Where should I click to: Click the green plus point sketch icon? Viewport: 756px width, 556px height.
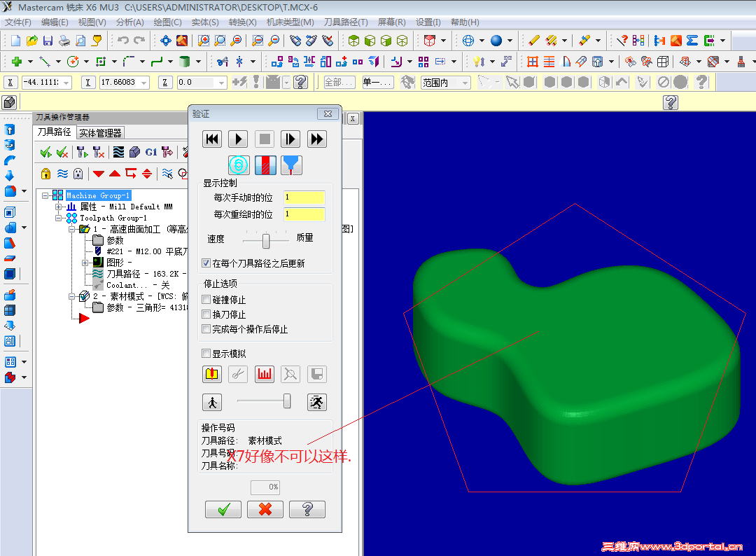click(x=16, y=62)
